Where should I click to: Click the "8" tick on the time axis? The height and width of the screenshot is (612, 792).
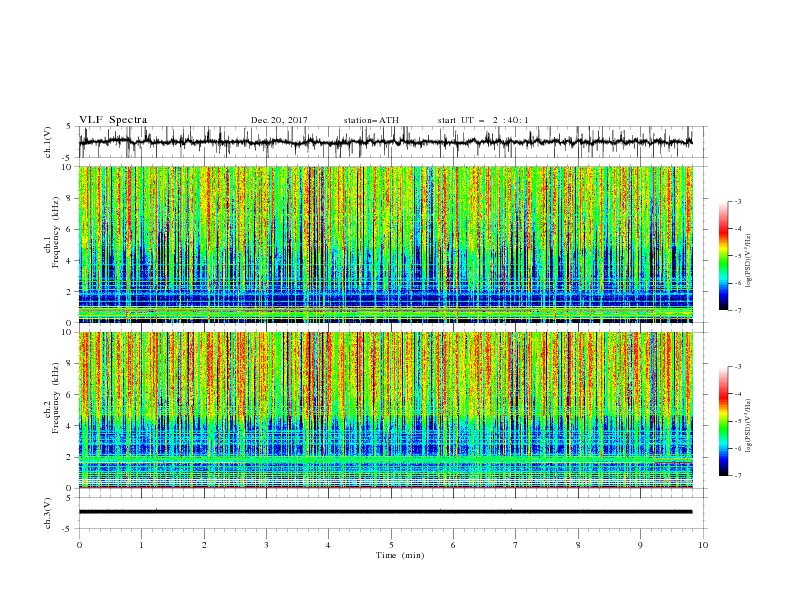tap(578, 545)
